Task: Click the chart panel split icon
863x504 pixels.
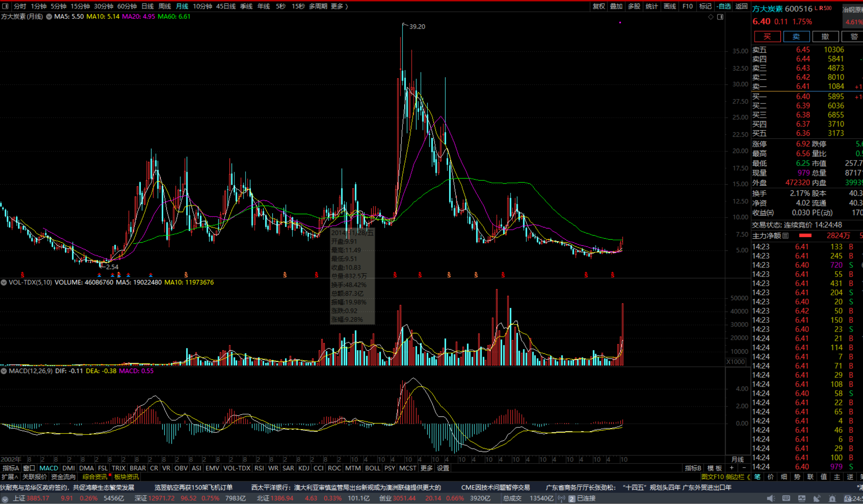Action: pyautogui.click(x=720, y=17)
